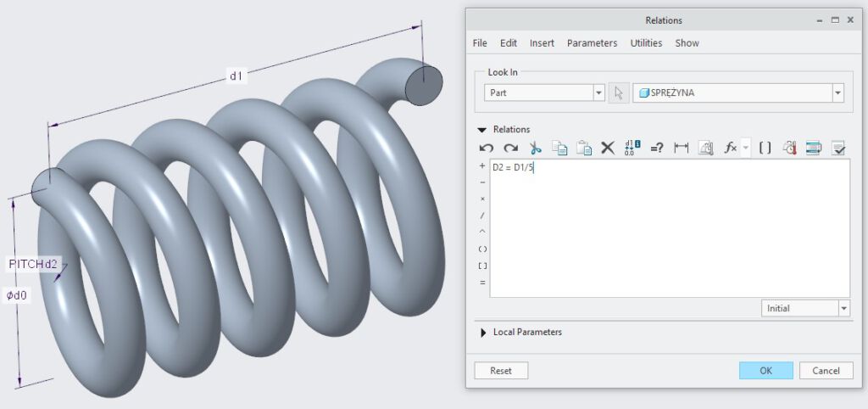Insert square brackets from side palette
This screenshot has height=409, width=868.
(482, 266)
